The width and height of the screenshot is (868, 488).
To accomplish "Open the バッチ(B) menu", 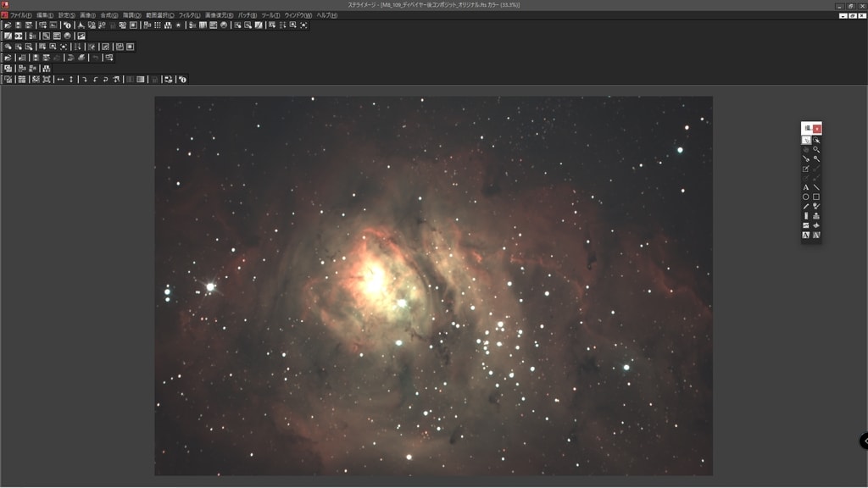I will [x=248, y=15].
